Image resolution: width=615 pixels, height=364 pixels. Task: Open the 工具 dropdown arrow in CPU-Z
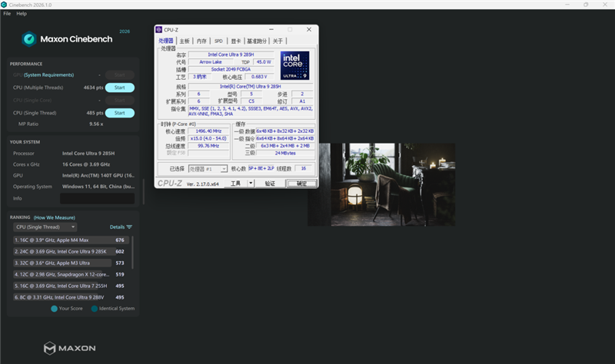[x=251, y=184]
